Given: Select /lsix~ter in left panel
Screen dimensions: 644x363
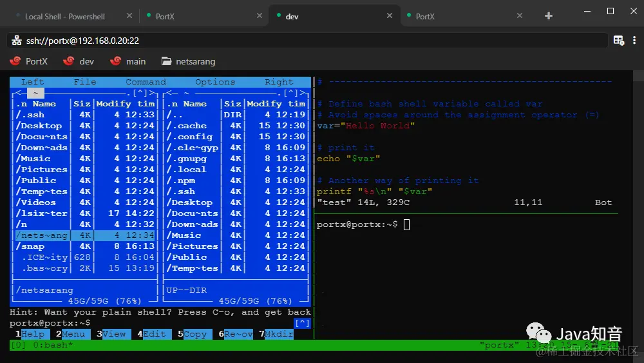Looking at the screenshot, I should (85, 213).
